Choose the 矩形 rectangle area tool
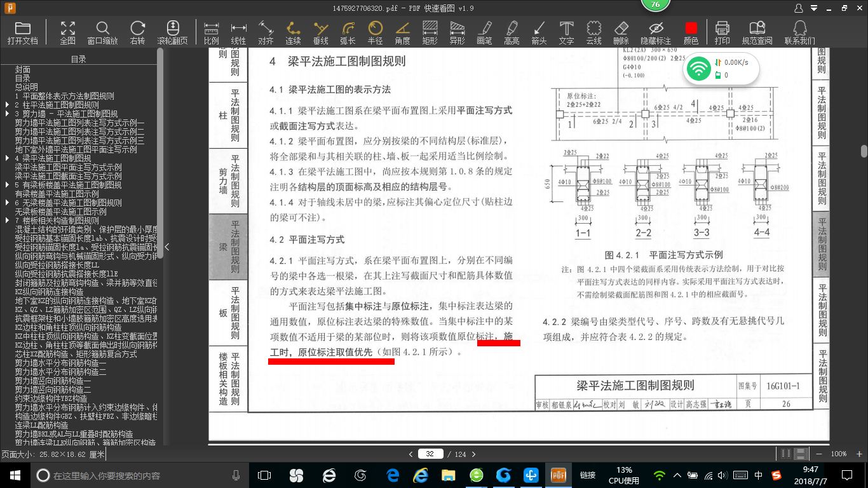This screenshot has height=488, width=868. (x=430, y=33)
